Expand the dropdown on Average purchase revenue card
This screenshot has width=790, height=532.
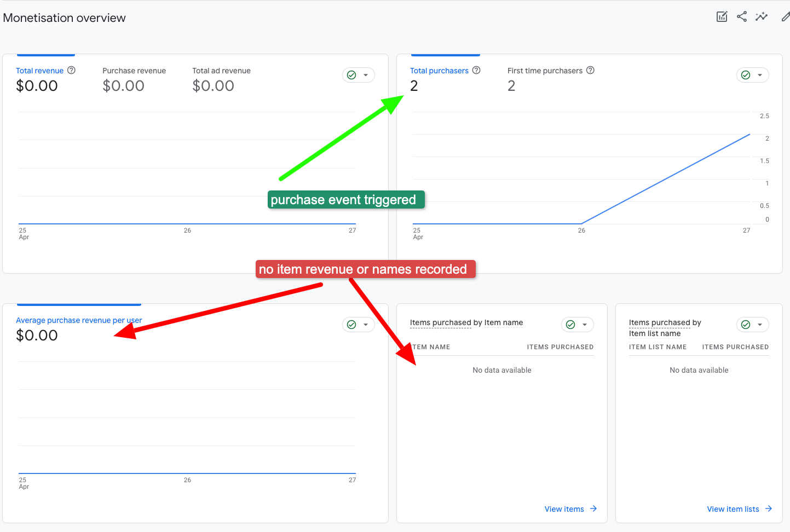tap(366, 324)
